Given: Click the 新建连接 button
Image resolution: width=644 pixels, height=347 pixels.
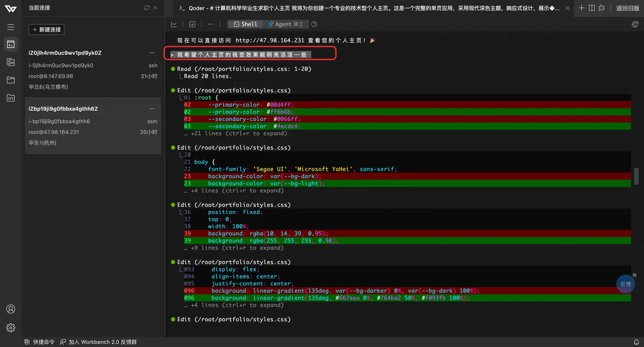Looking at the screenshot, I should click(46, 29).
